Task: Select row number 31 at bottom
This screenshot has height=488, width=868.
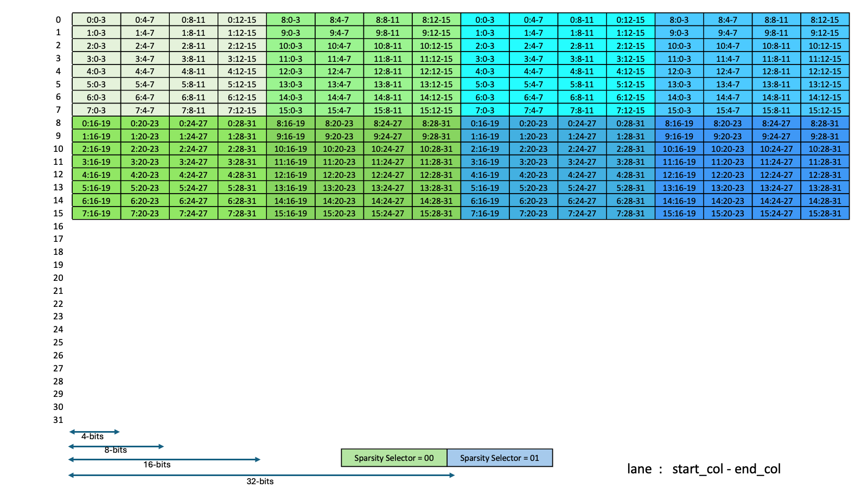Action: tap(58, 420)
